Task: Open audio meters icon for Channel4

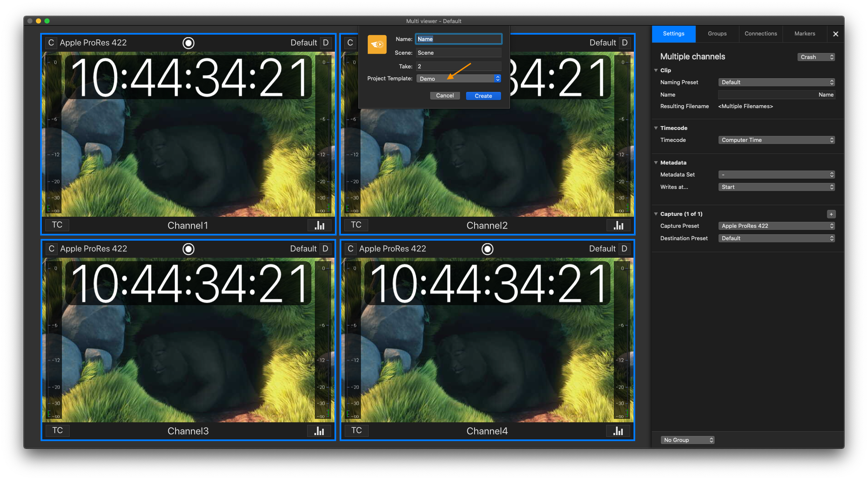Action: 618,431
